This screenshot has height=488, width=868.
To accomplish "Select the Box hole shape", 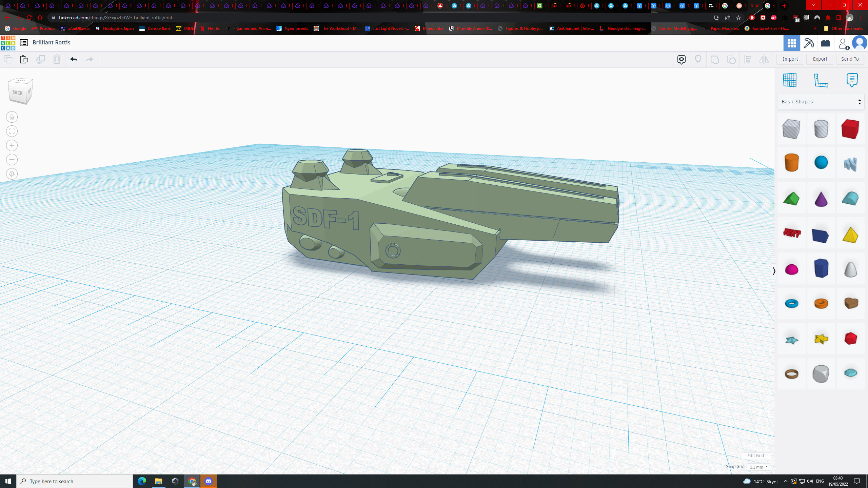I will coord(791,129).
